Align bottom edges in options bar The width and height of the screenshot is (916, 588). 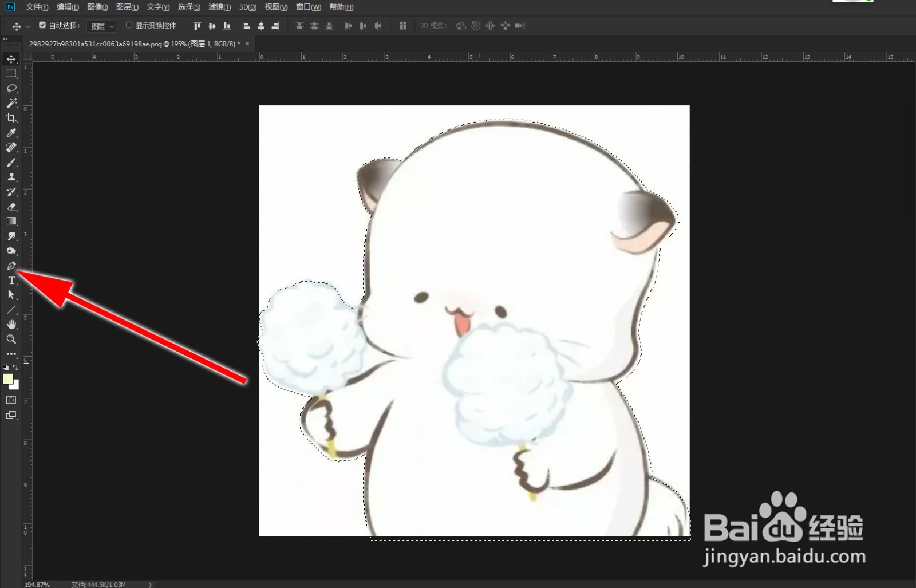pyautogui.click(x=227, y=26)
